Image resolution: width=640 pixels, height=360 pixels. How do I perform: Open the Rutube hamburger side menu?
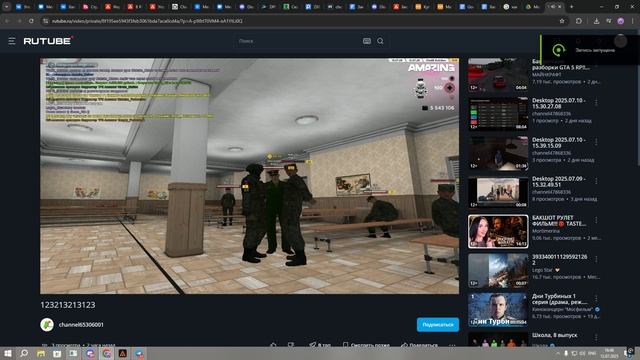tap(12, 41)
